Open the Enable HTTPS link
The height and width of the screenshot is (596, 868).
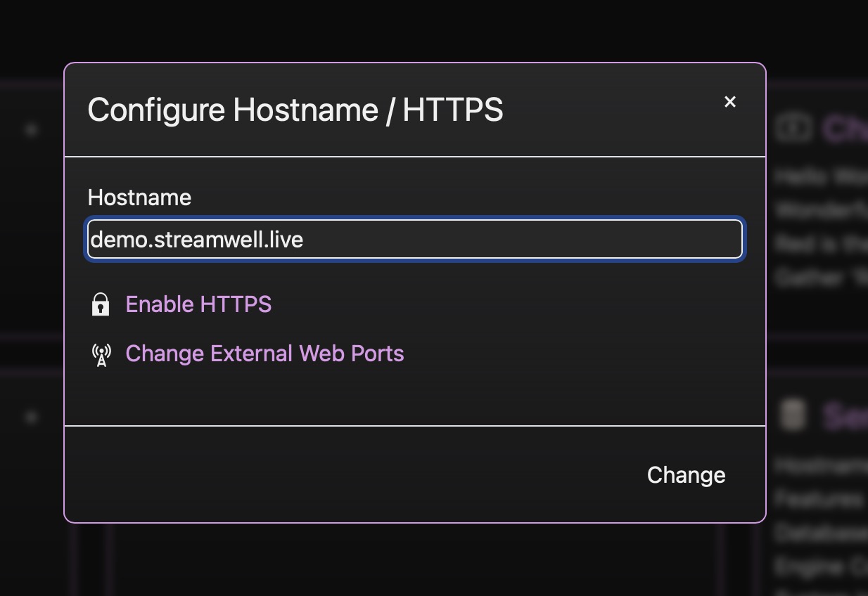[x=198, y=304]
